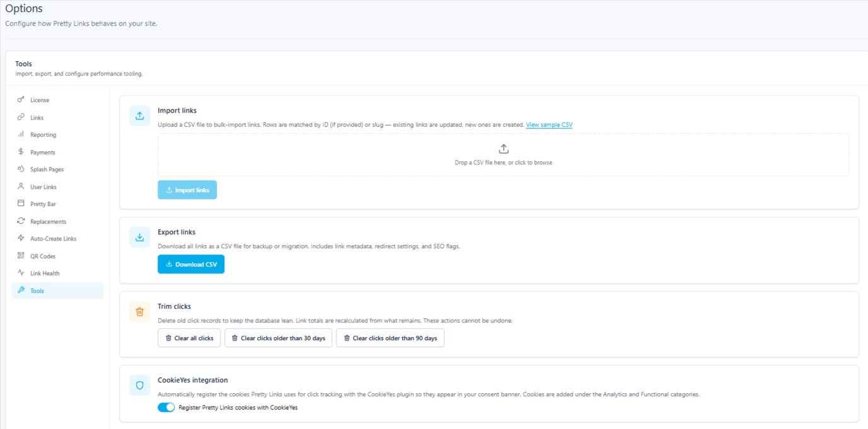Go to Splash Pages settings

click(x=57, y=169)
